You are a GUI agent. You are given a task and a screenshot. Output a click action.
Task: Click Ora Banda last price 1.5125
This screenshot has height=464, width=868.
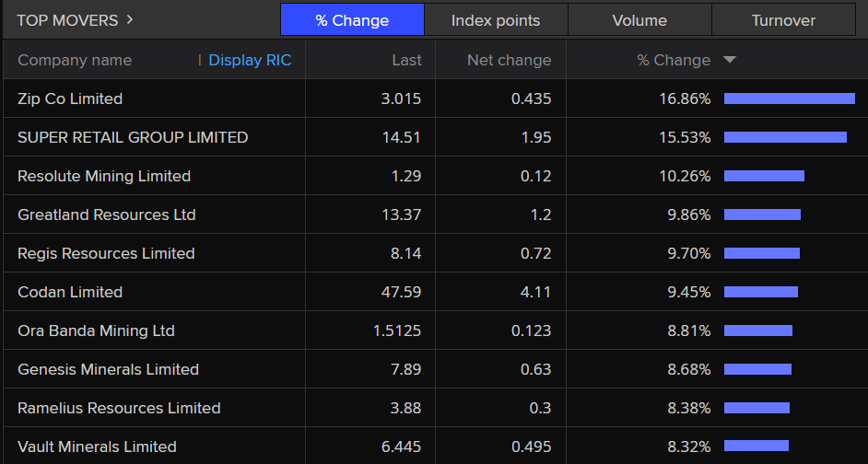397,331
